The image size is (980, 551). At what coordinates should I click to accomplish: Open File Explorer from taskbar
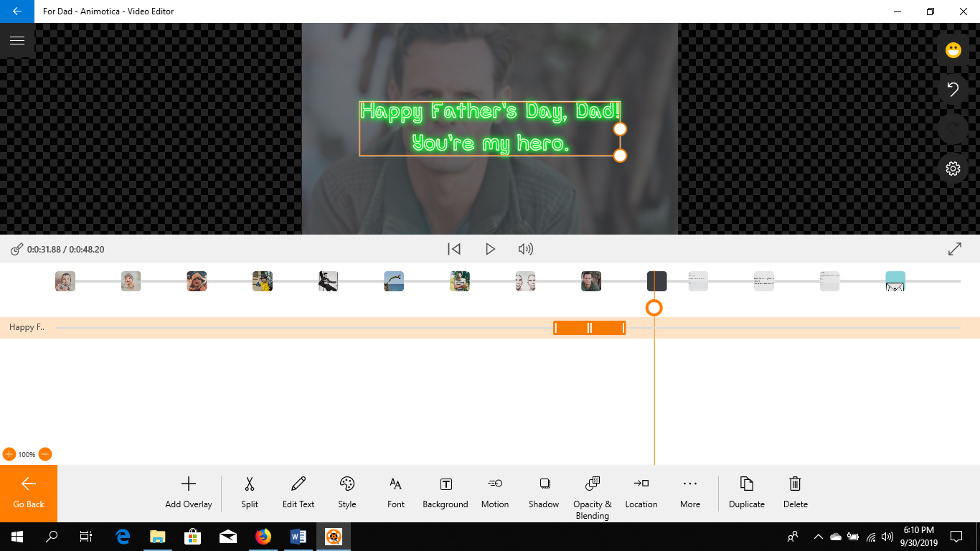(158, 537)
